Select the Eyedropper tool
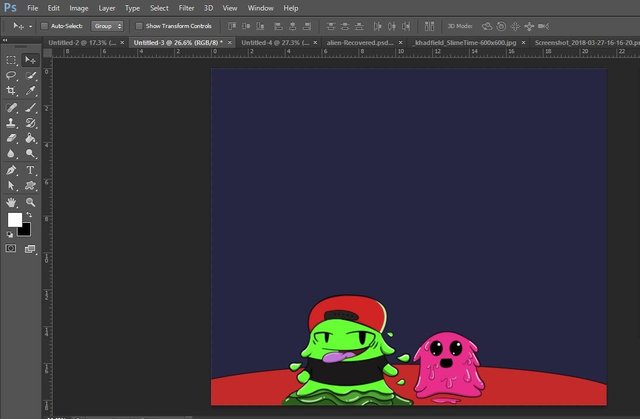Image resolution: width=640 pixels, height=419 pixels. click(x=30, y=91)
